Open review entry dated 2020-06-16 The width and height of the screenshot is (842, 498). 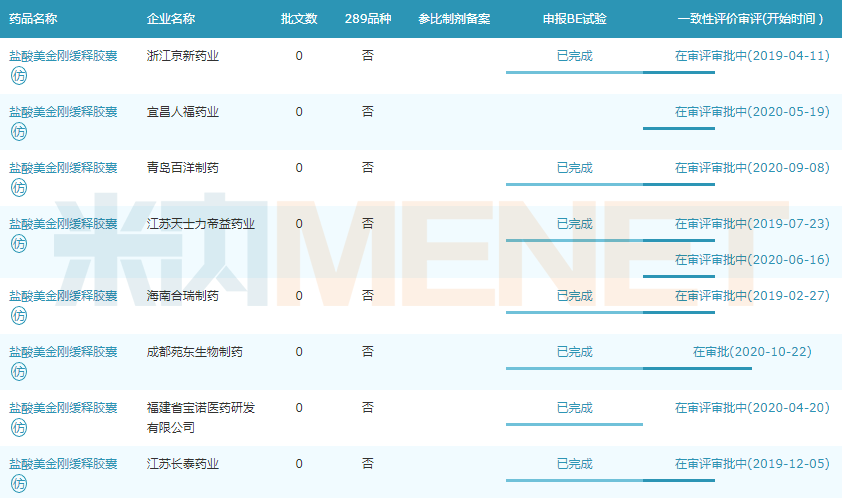(x=752, y=259)
